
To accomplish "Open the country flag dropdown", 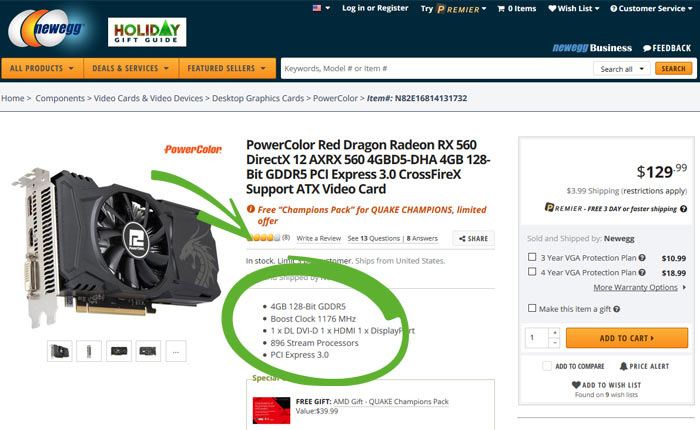I will [321, 8].
